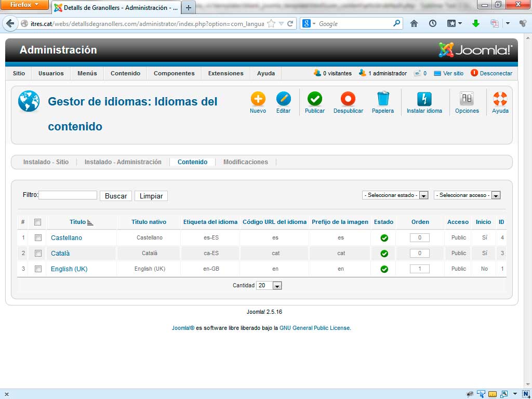Click the Joomla! logo

475,50
